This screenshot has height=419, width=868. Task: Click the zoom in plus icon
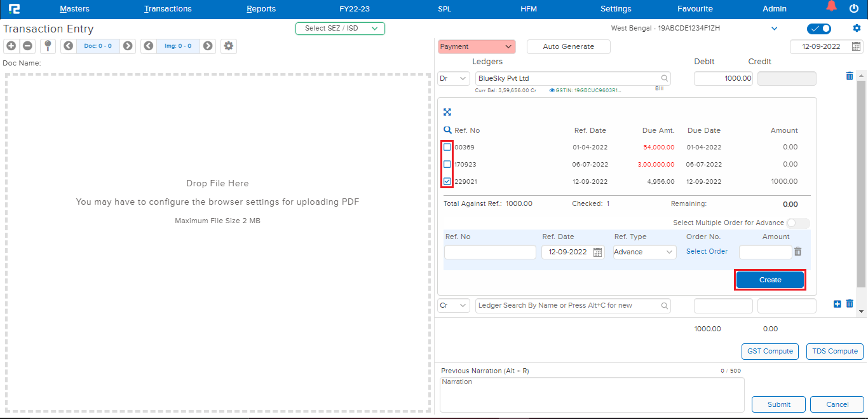(11, 46)
